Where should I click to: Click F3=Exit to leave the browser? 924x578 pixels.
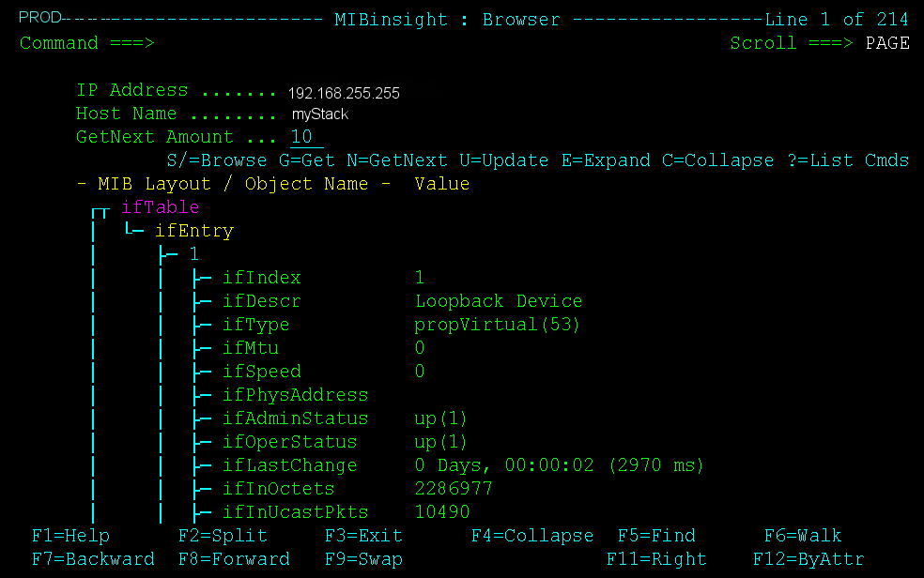pyautogui.click(x=363, y=535)
